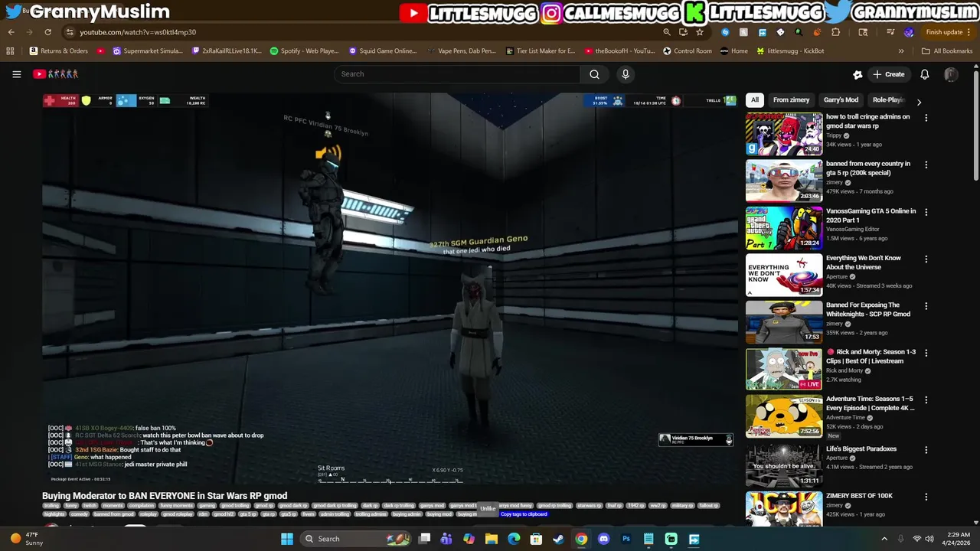Click the zoom magnifier in address bar
This screenshot has width=980, height=551.
point(667,32)
